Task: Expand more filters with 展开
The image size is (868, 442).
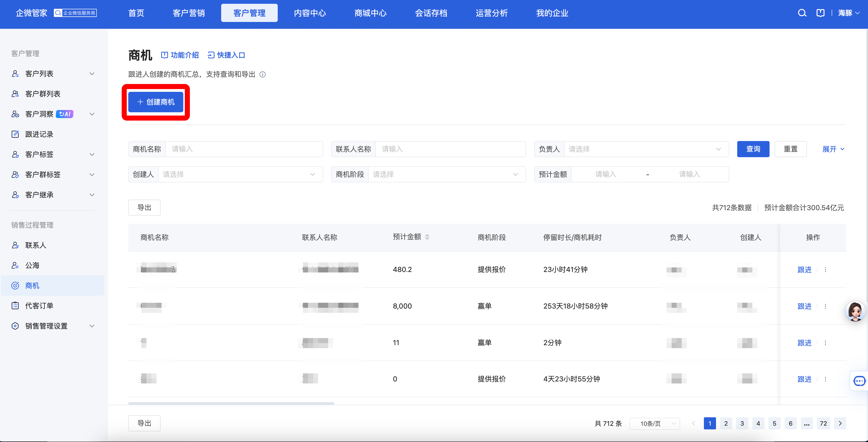Action: tap(833, 149)
